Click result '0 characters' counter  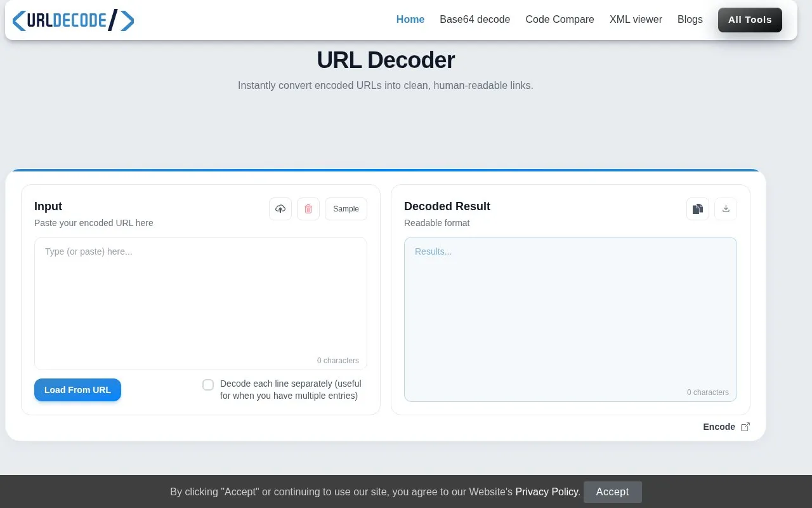coord(708,392)
